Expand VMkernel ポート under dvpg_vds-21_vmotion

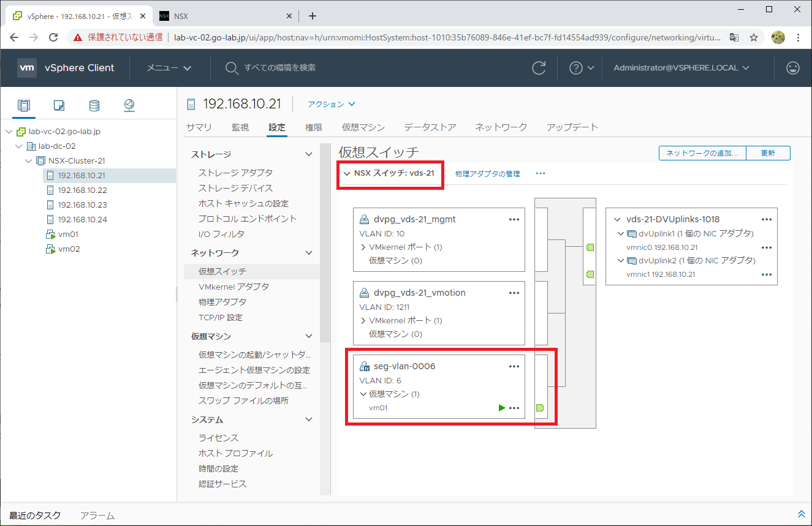[x=363, y=321]
